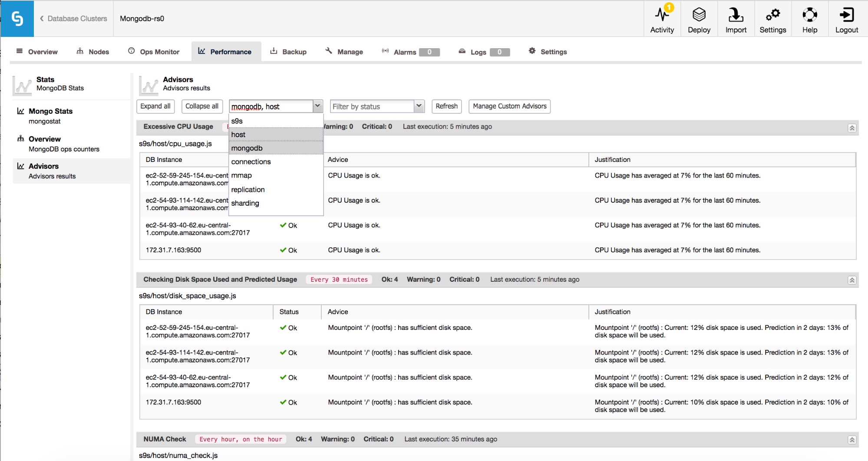Open the Manage tab
This screenshot has height=461, width=868.
pyautogui.click(x=344, y=52)
